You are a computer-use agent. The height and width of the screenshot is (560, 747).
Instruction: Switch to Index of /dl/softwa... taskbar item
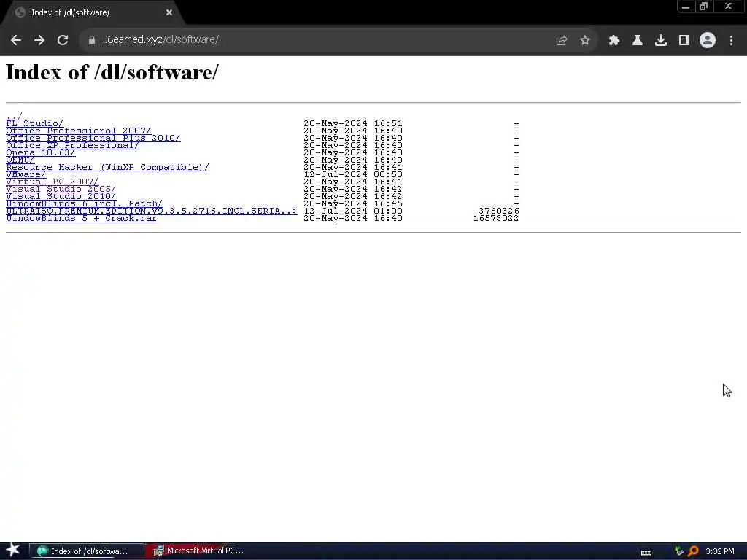click(x=86, y=551)
